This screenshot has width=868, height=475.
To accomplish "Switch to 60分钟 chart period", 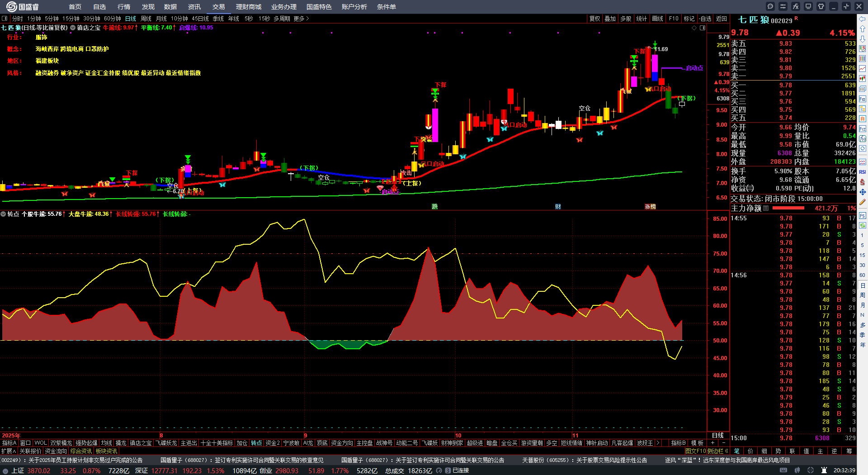I will [113, 19].
